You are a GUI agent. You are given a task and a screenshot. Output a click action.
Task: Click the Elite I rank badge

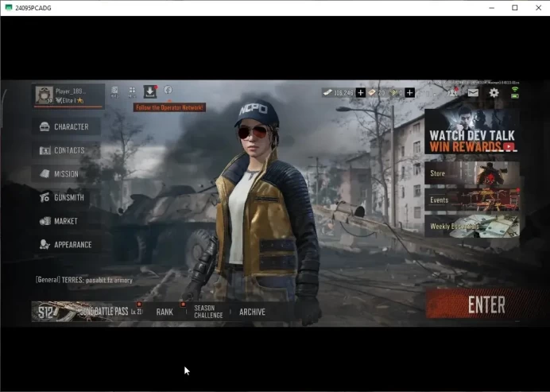click(x=69, y=100)
